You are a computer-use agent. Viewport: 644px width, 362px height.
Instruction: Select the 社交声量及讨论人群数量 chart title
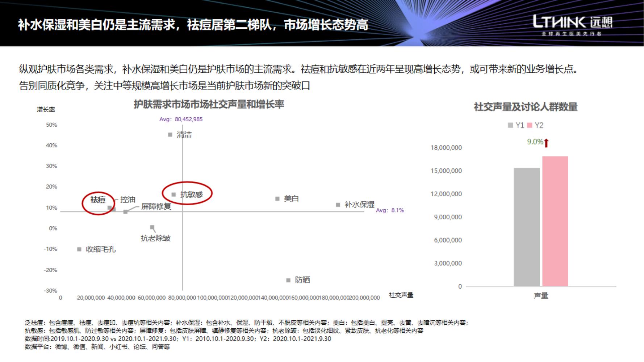(x=526, y=107)
